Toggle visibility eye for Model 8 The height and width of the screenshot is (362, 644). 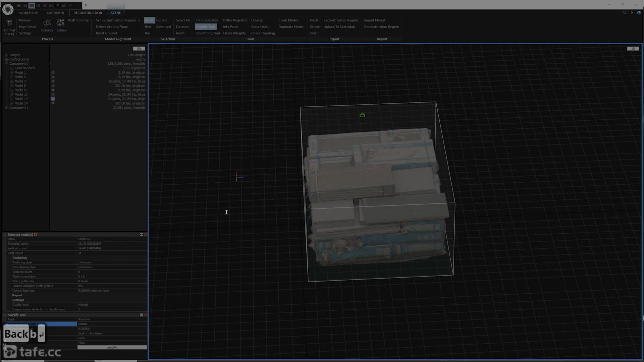(53, 85)
